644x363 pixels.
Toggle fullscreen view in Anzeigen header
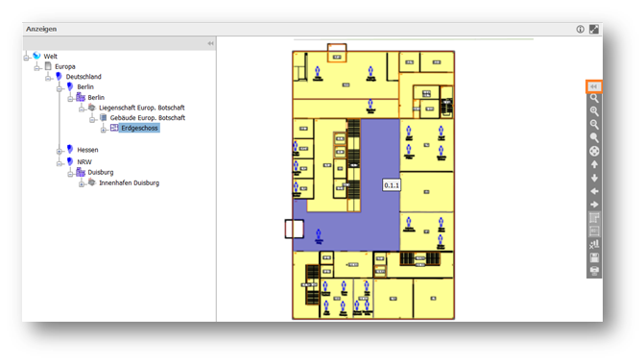pyautogui.click(x=594, y=29)
